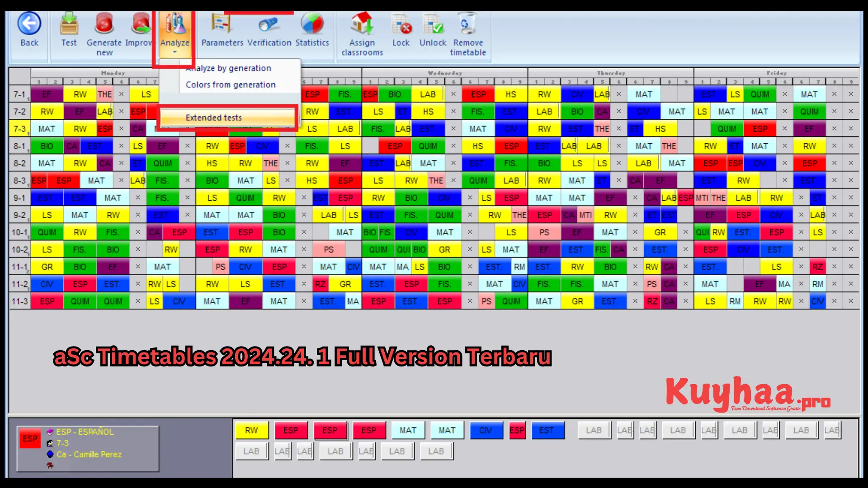Click the Back arrow icon

pyautogui.click(x=29, y=23)
